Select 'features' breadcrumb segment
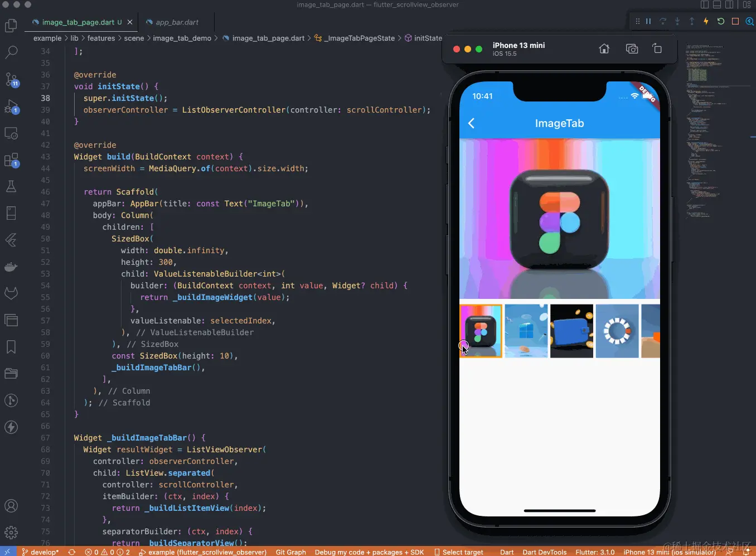 click(101, 38)
